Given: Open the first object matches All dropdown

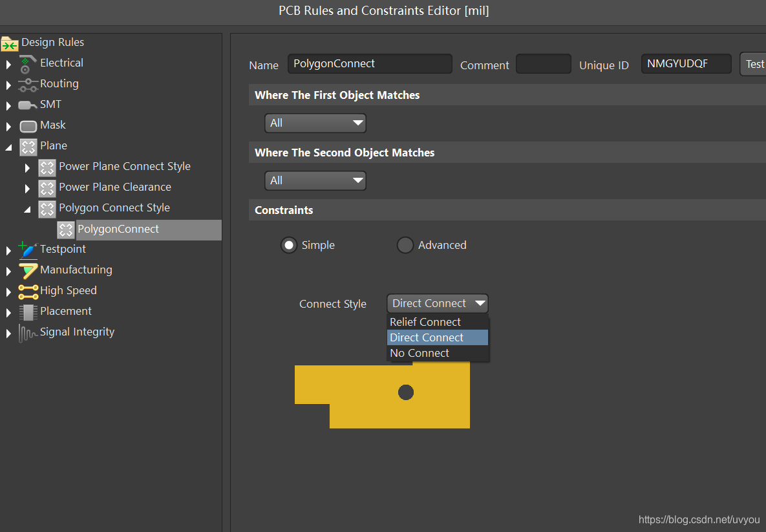Looking at the screenshot, I should click(315, 123).
